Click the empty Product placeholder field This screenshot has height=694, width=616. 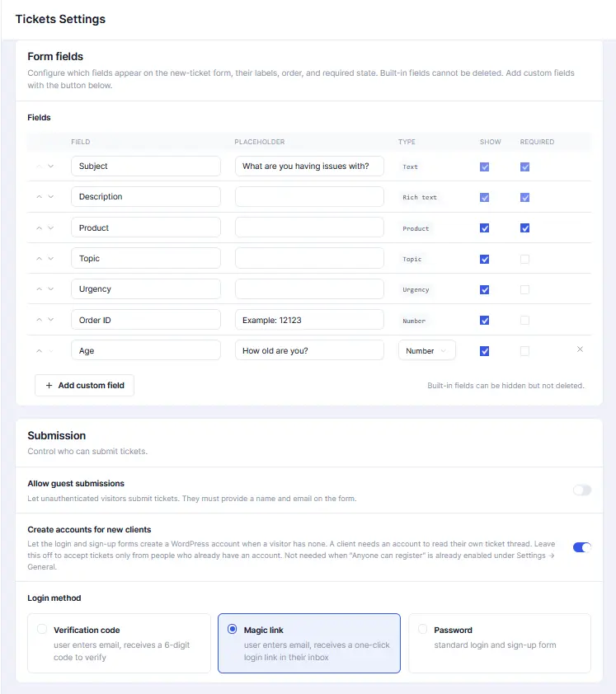(309, 227)
